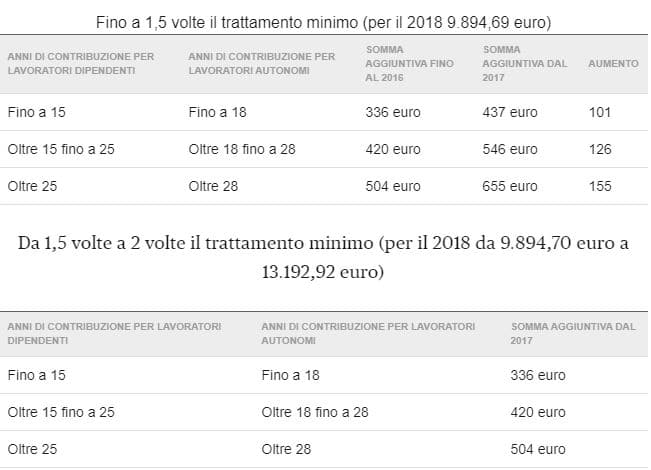Select 'Oltre 25' in the first table
Viewport: 651px width, 470px height.
(34, 186)
